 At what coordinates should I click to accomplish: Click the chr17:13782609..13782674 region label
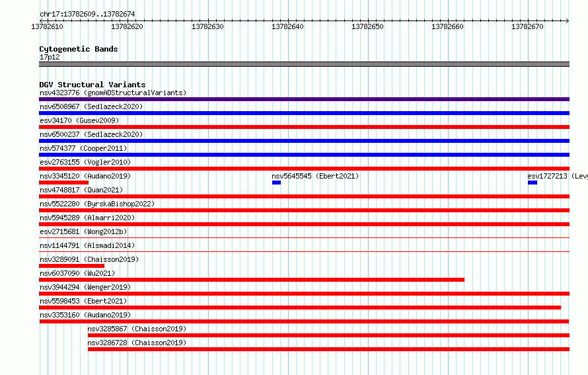point(87,14)
